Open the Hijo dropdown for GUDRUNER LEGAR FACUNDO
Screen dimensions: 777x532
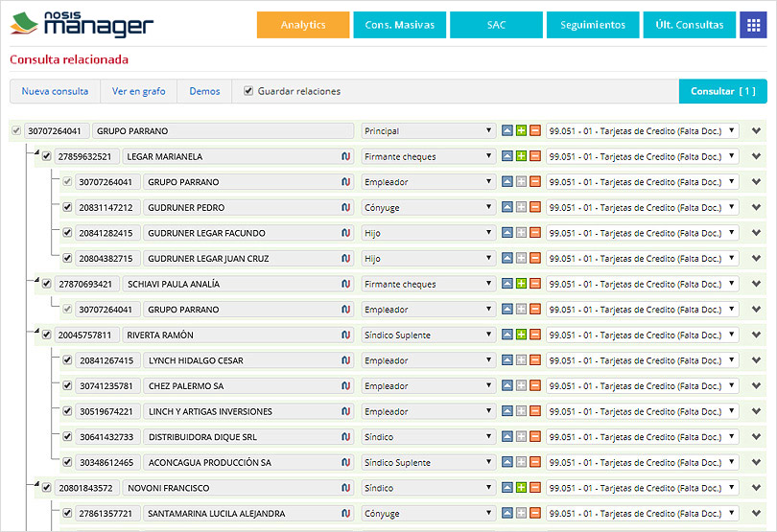(x=428, y=232)
